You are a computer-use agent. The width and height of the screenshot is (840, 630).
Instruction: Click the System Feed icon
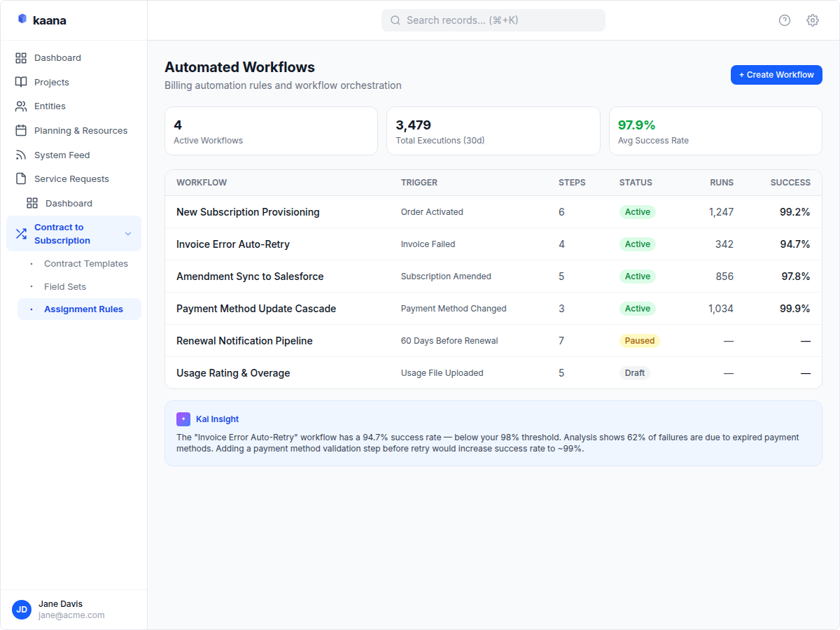[x=22, y=155]
